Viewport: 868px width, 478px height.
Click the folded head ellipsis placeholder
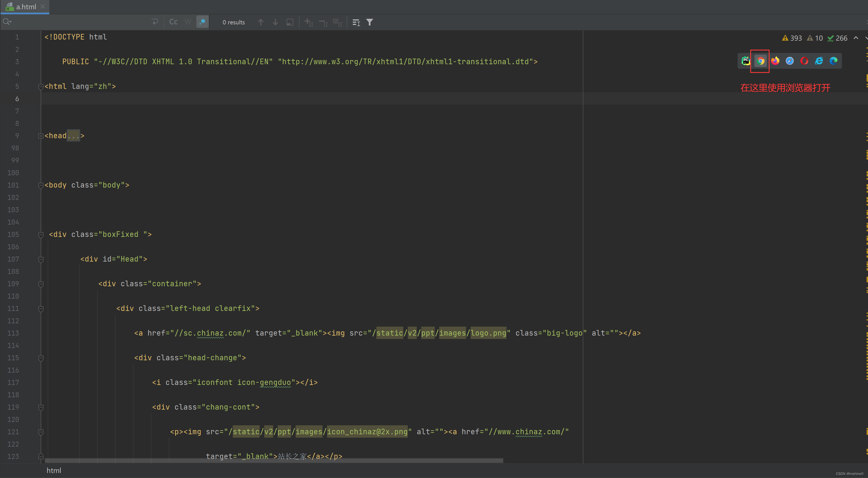[73, 136]
